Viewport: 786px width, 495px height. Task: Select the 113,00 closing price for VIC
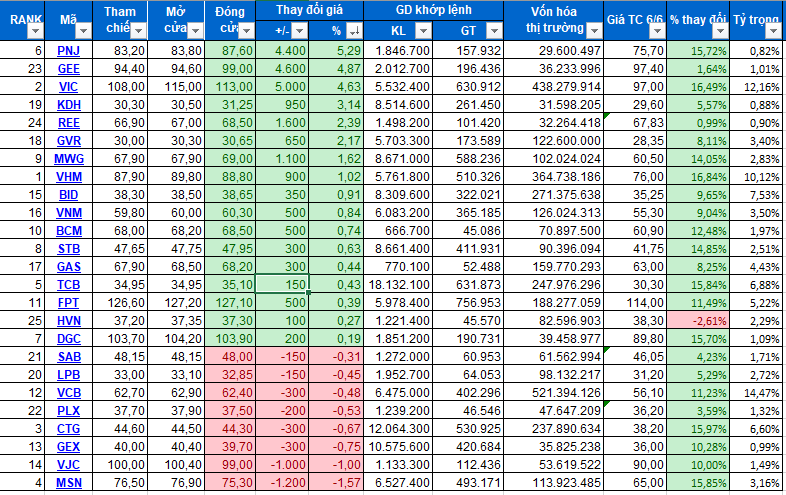[x=230, y=86]
